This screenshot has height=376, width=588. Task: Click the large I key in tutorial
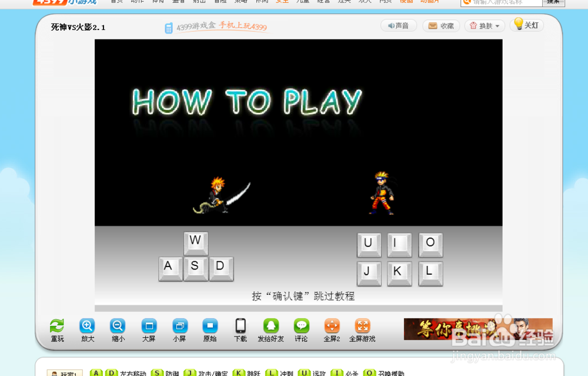(399, 245)
